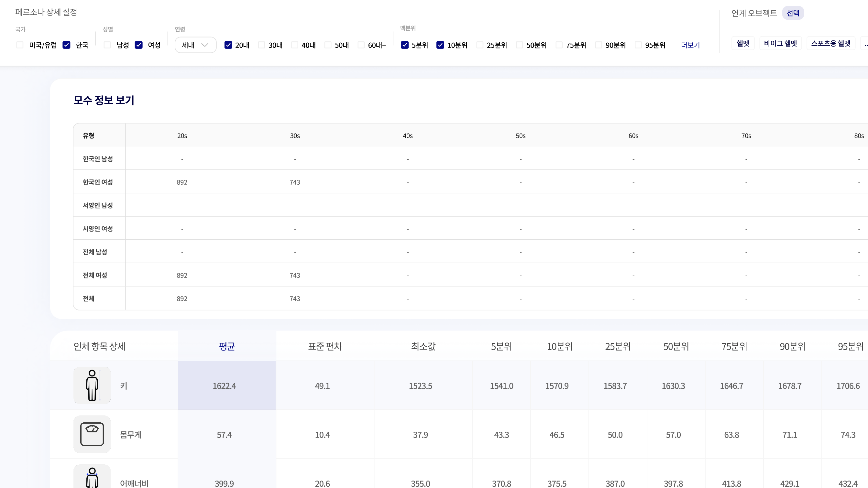The width and height of the screenshot is (868, 488).
Task: Uncheck the 한국 country checkbox
Action: pos(66,45)
